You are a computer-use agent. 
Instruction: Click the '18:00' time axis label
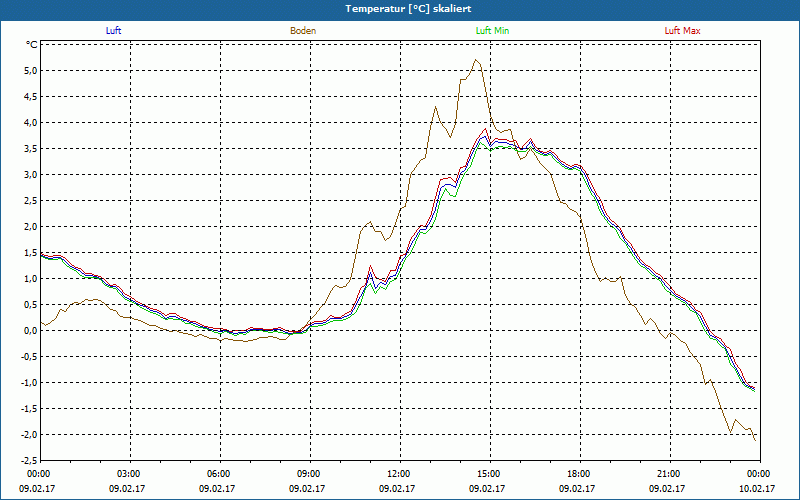pos(580,473)
